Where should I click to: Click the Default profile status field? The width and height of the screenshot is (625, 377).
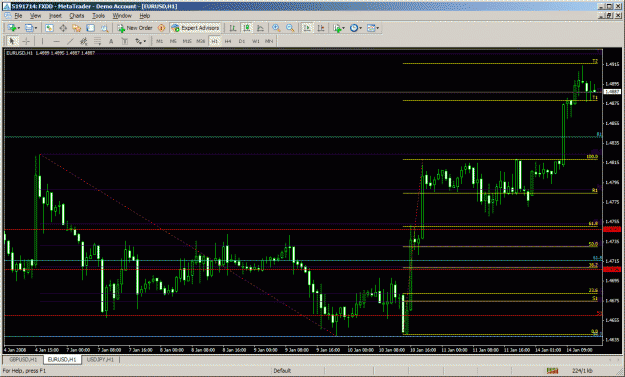click(298, 371)
